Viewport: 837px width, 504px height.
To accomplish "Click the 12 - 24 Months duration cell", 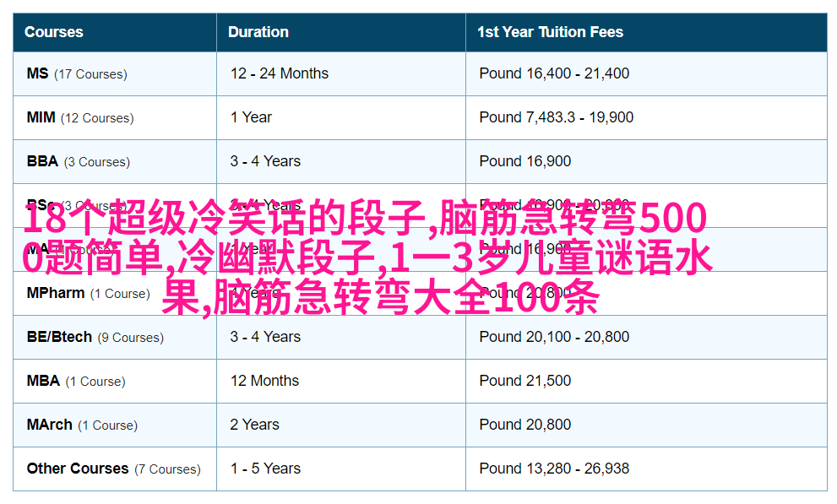I will (x=280, y=73).
